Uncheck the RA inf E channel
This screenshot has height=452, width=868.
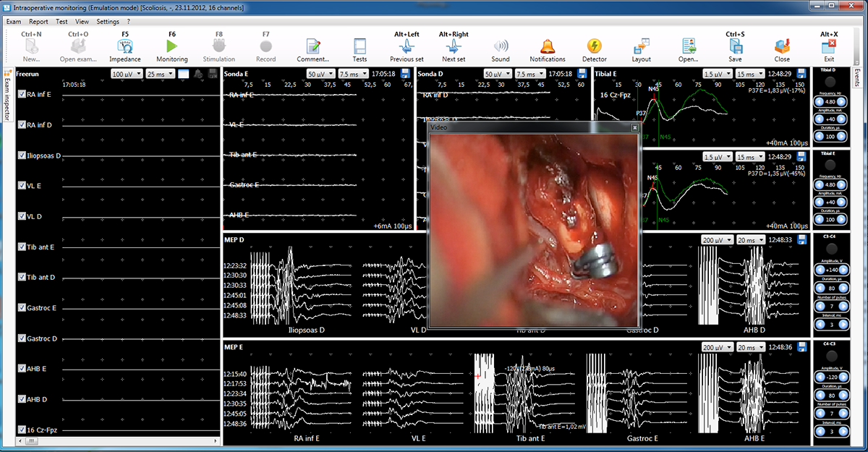click(22, 94)
